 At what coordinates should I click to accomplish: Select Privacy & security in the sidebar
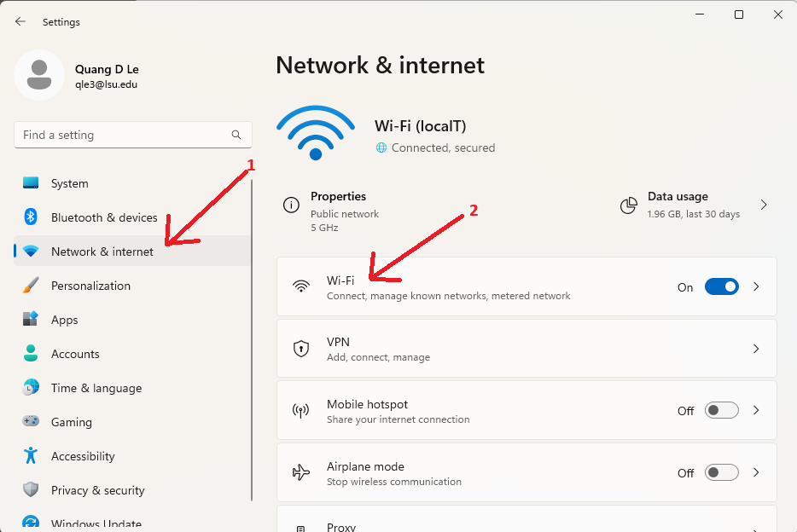(96, 490)
